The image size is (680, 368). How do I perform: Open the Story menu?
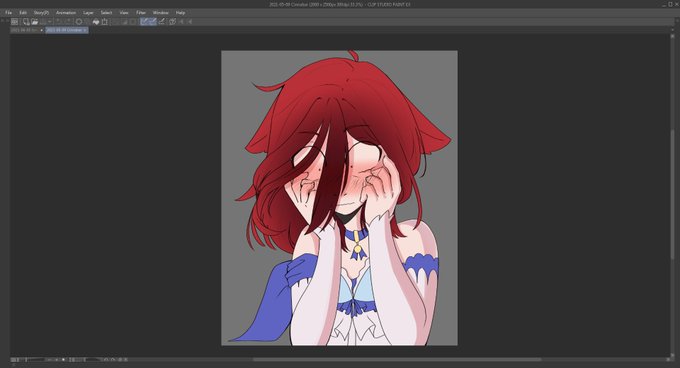pyautogui.click(x=41, y=13)
